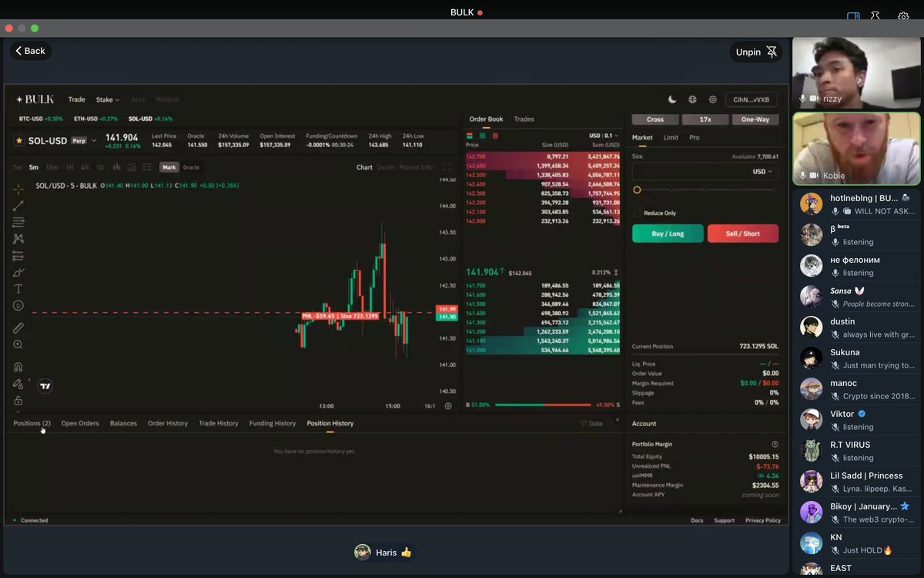Toggle chart fullscreen mode
924x578 pixels.
447,167
